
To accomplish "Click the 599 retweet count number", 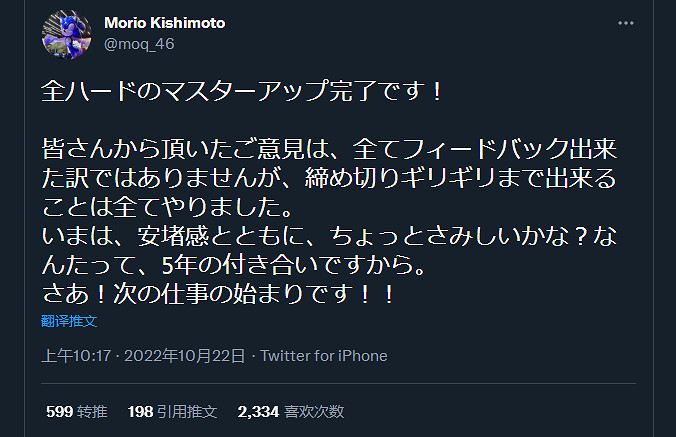I will pyautogui.click(x=60, y=411).
